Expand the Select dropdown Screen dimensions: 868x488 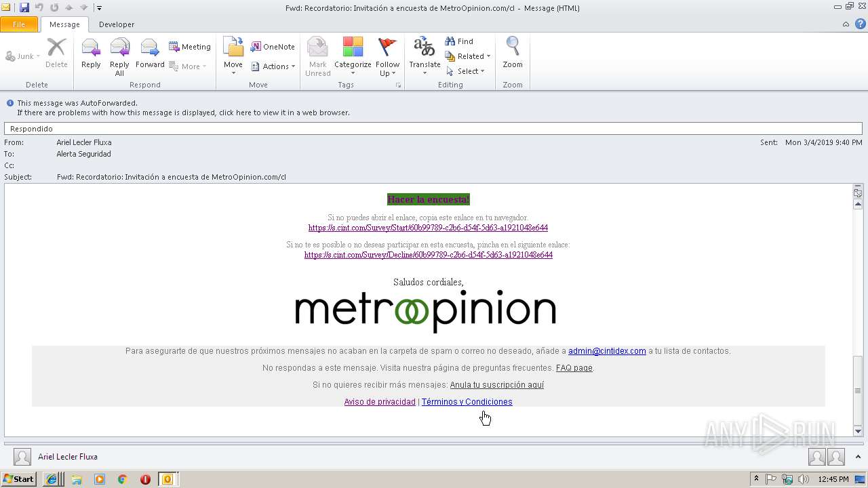pos(465,71)
